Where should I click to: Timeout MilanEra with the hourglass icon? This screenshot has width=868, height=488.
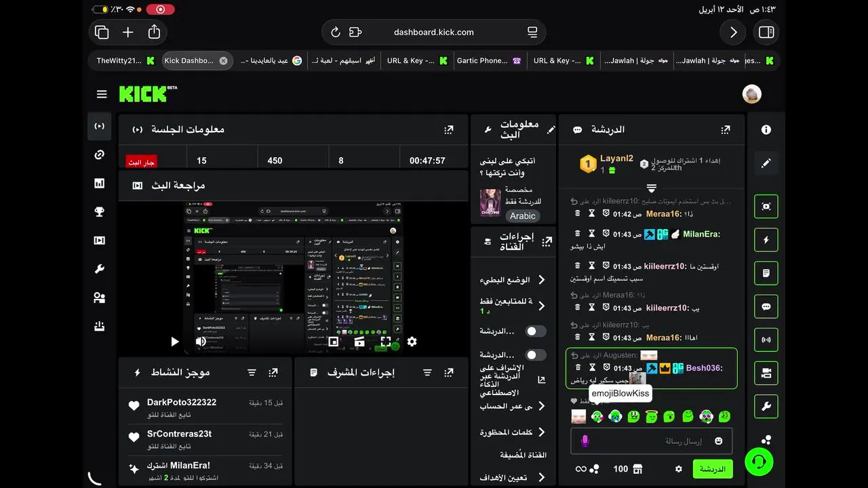coord(591,234)
